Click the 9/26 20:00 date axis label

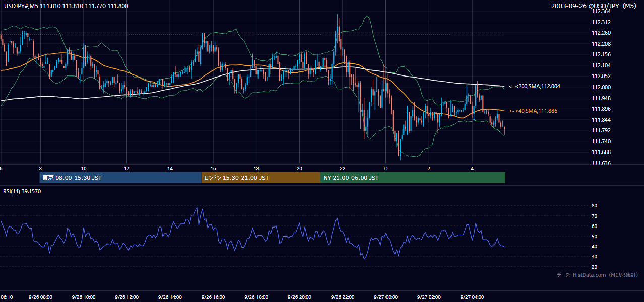[300, 297]
